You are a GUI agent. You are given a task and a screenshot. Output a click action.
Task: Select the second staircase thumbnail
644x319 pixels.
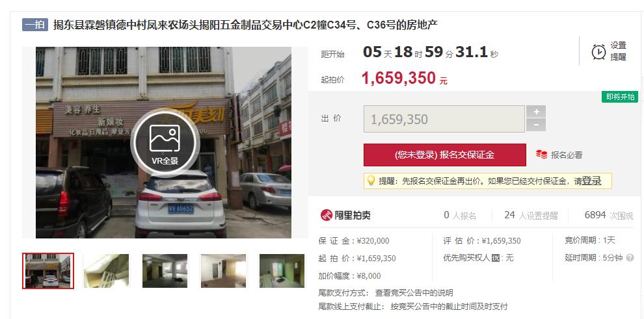tap(107, 271)
